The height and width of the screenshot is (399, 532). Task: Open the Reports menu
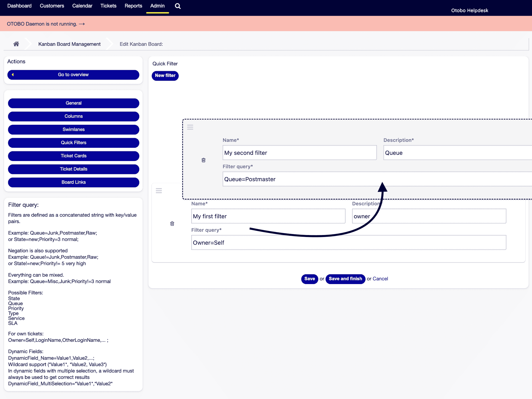coord(133,6)
